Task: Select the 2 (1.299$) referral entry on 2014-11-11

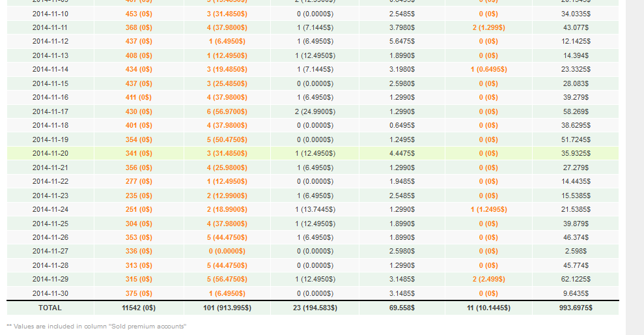Action: click(489, 27)
